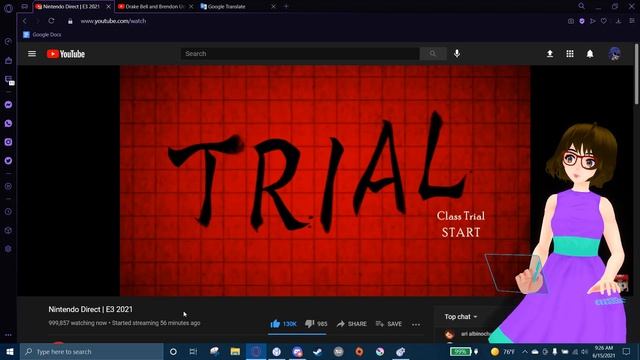Open the YouTube account avatar menu
The width and height of the screenshot is (640, 360).
point(615,54)
